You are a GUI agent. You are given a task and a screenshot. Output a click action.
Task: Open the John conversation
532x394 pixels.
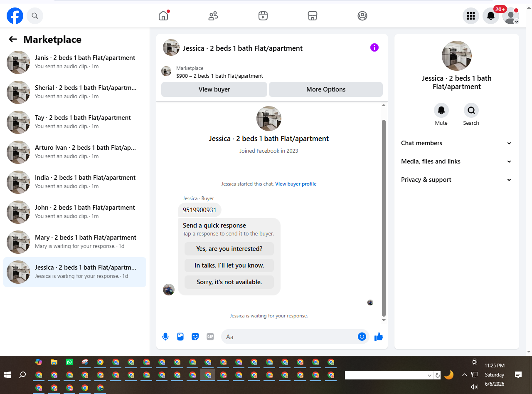click(x=75, y=212)
